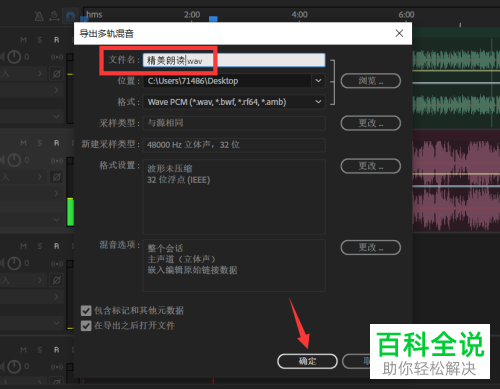Image resolution: width=500 pixels, height=389 pixels.
Task: Click the third track's volume knob
Action: click(14, 263)
